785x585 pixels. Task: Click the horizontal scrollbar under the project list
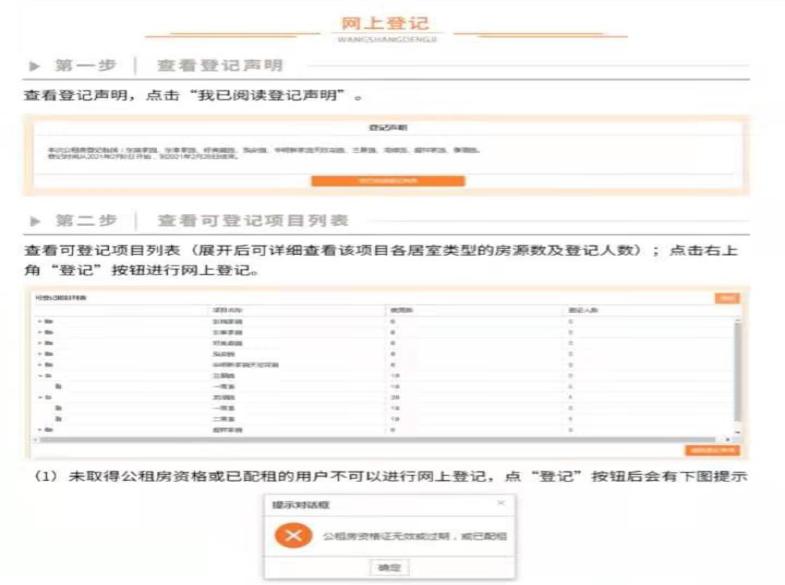(375, 440)
